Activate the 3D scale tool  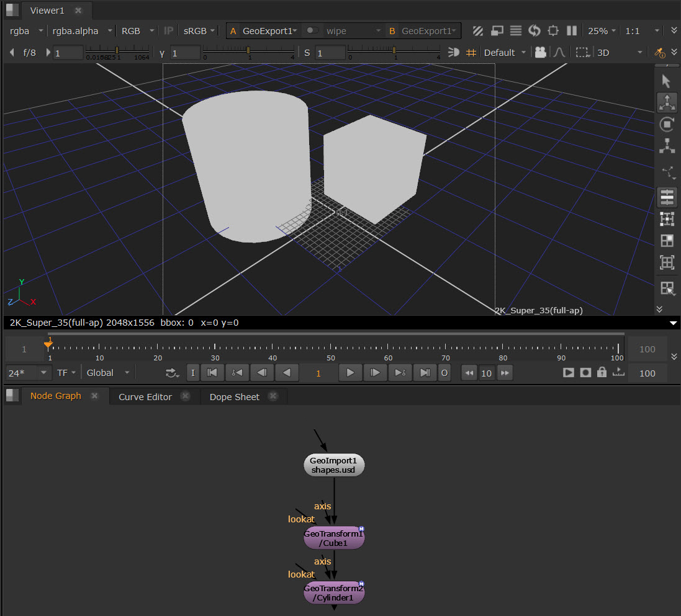667,146
